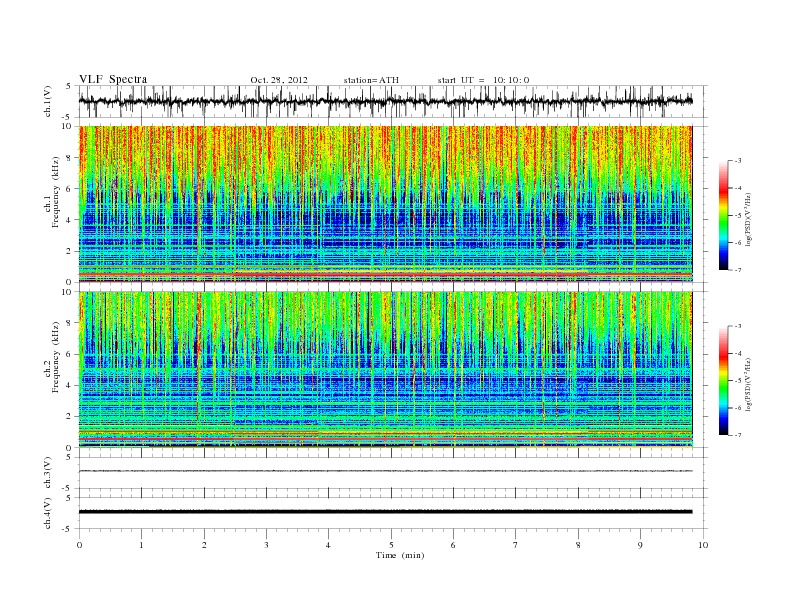Click the ch.3 voltage trace line
The width and height of the screenshot is (792, 612).
pyautogui.click(x=385, y=471)
